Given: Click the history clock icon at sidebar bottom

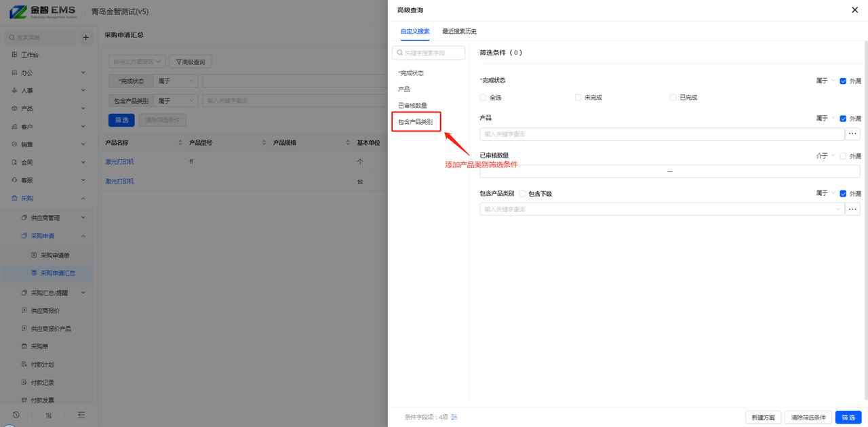Looking at the screenshot, I should pyautogui.click(x=16, y=415).
